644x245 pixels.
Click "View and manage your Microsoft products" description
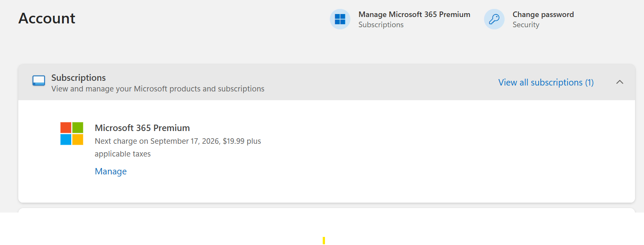[x=158, y=89]
